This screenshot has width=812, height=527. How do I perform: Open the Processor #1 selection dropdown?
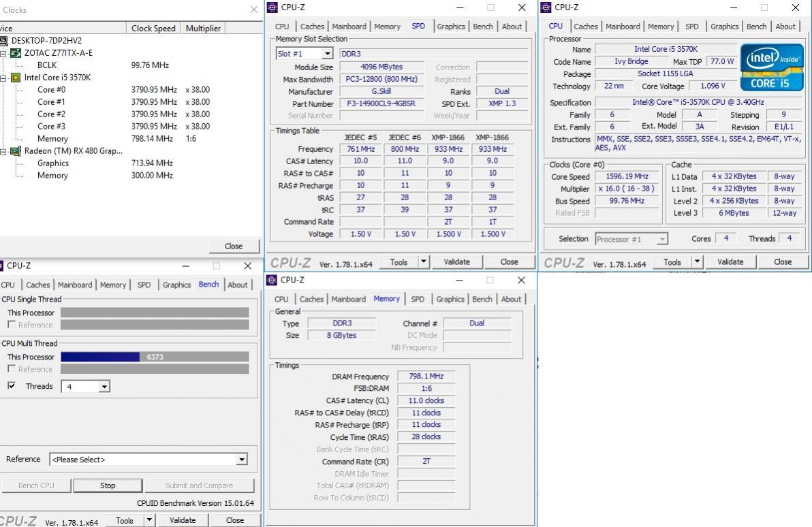(x=662, y=239)
